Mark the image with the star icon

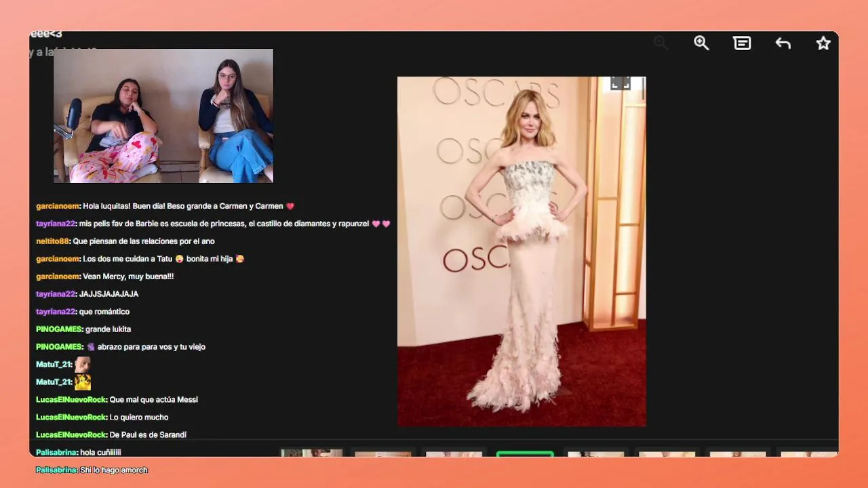pyautogui.click(x=823, y=43)
